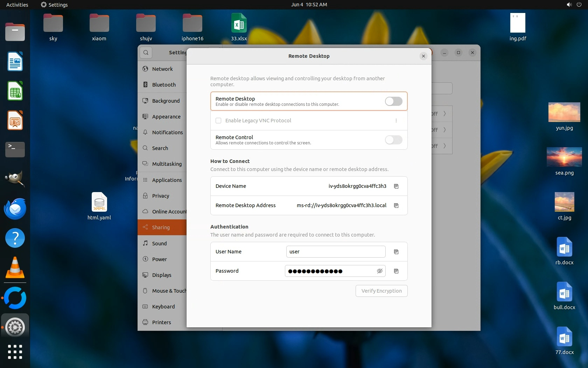The width and height of the screenshot is (588, 368).
Task: Expand the first Off sharing row chevron
Action: pyautogui.click(x=444, y=114)
